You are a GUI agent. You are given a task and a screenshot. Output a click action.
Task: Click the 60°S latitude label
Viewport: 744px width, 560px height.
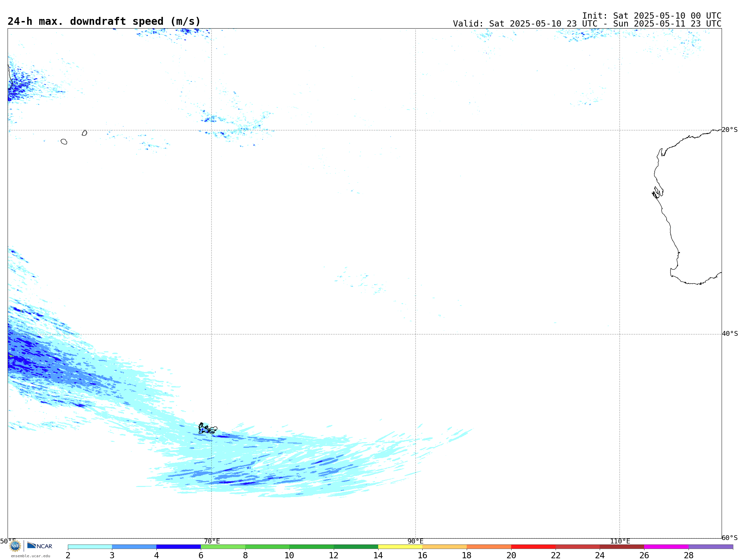click(x=730, y=538)
